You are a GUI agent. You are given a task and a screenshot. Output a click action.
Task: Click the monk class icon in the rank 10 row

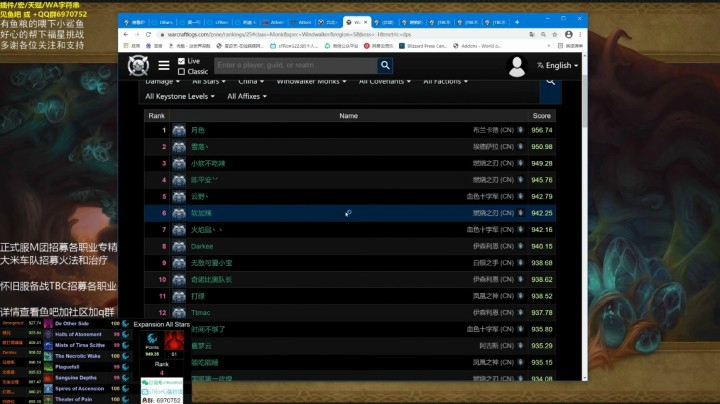179,280
